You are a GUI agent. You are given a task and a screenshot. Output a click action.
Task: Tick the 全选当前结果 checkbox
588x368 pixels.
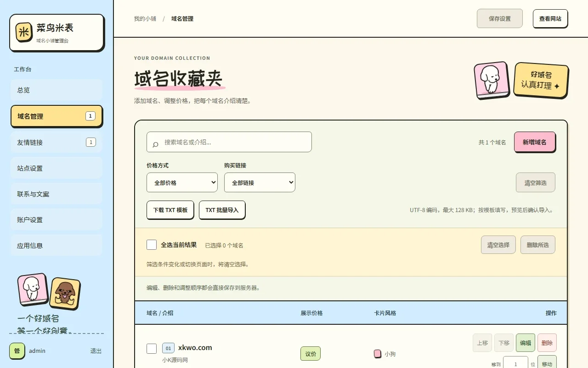(x=152, y=245)
